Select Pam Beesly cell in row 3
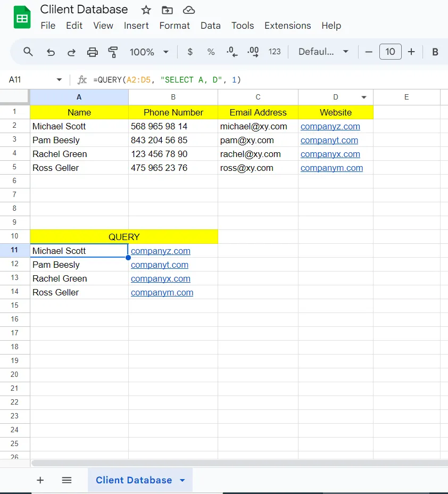This screenshot has height=494, width=448. click(79, 140)
